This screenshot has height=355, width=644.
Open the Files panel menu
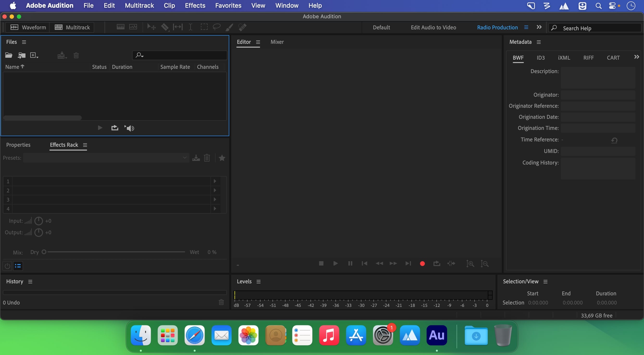pyautogui.click(x=24, y=42)
